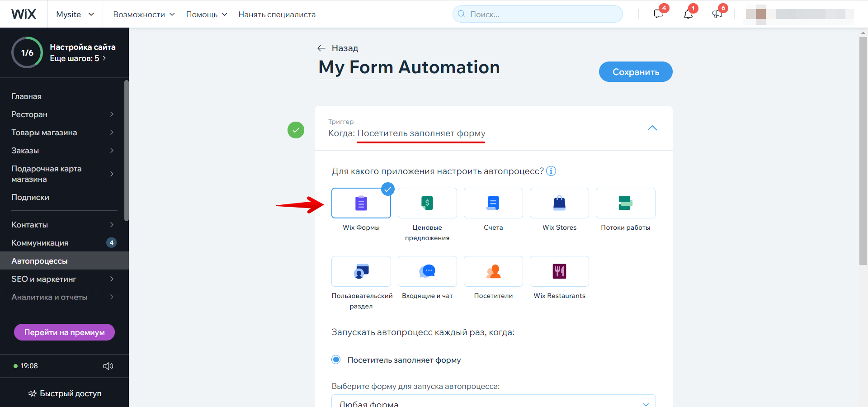Open Быстрый доступ at sidebar bottom
This screenshot has height=407, width=868.
coord(64,393)
